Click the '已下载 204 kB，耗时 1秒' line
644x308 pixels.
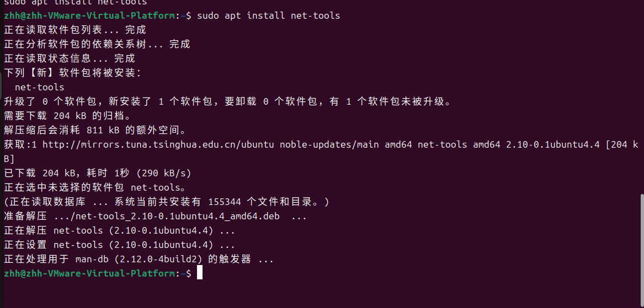(x=98, y=173)
